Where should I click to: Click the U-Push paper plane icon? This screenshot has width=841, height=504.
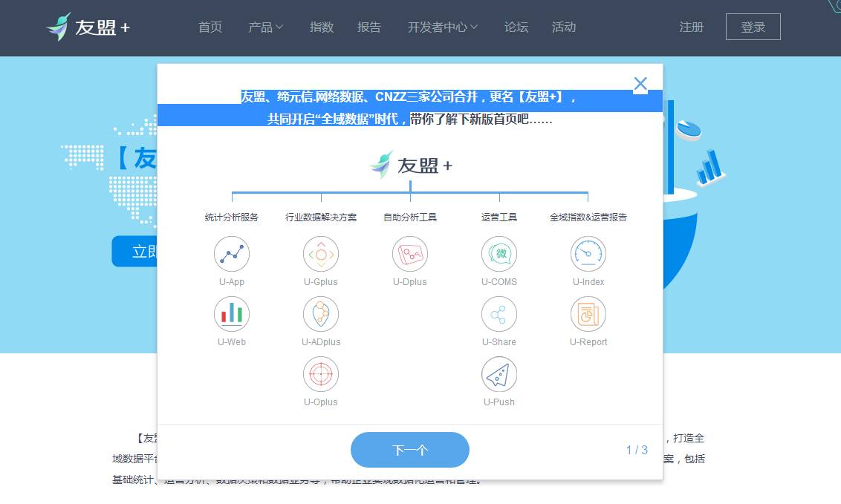pyautogui.click(x=499, y=374)
